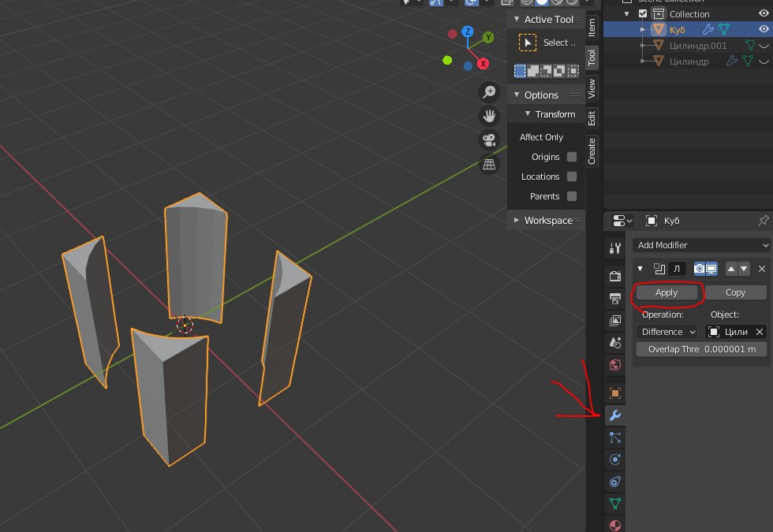
Task: Collapse the Collection tree node
Action: (626, 14)
